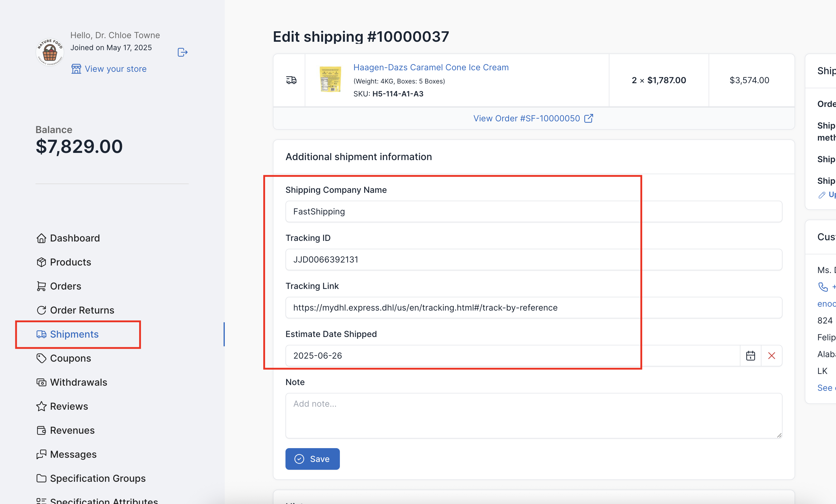Open Haagen-Dazs Caramel Cone Ice Cream link
This screenshot has height=504, width=836.
pyautogui.click(x=431, y=67)
